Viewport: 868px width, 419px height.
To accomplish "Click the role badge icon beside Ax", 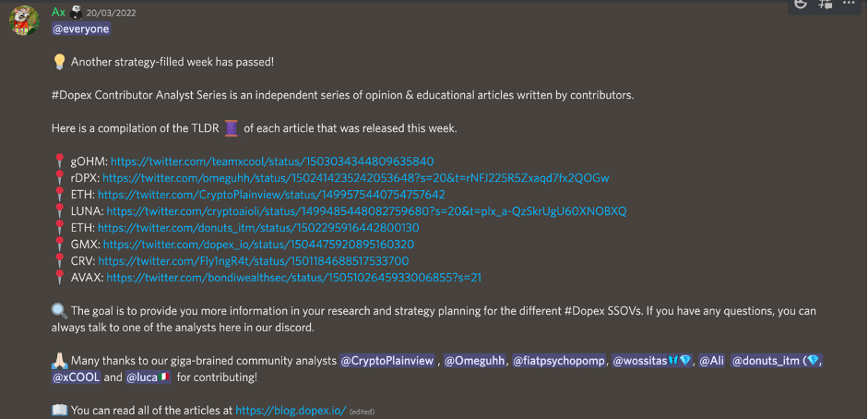I will tap(77, 11).
